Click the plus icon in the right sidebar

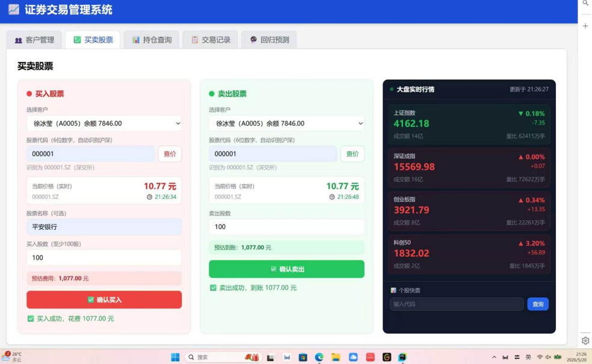coord(585,26)
